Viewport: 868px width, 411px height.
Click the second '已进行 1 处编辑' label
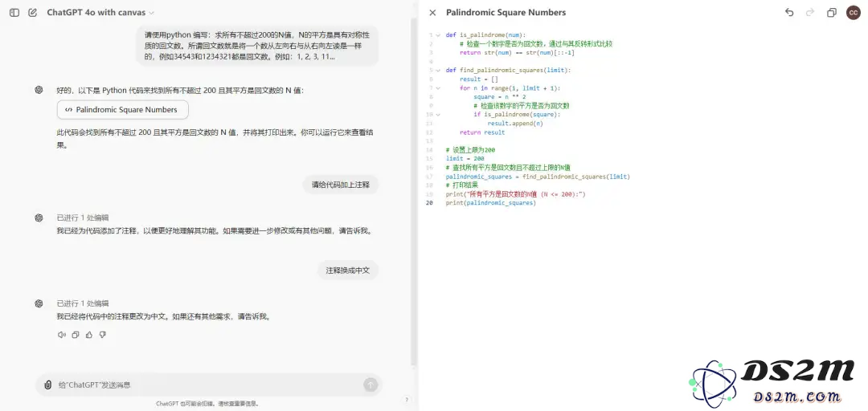[83, 303]
